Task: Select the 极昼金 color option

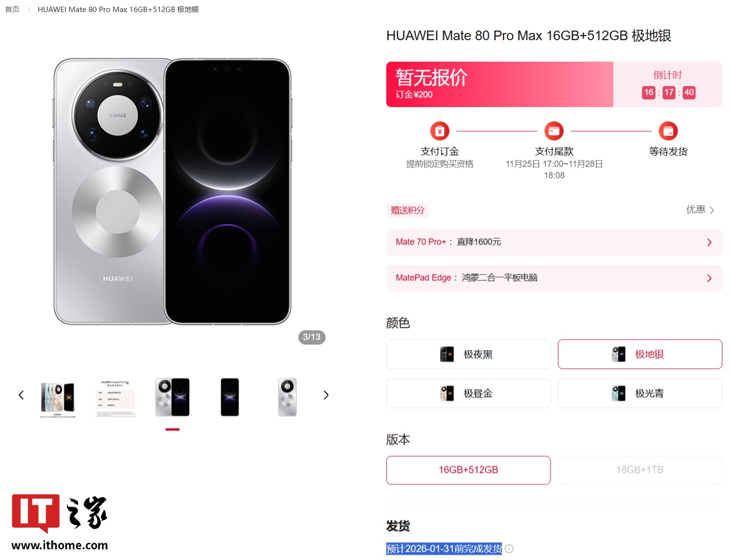Action: click(x=468, y=393)
